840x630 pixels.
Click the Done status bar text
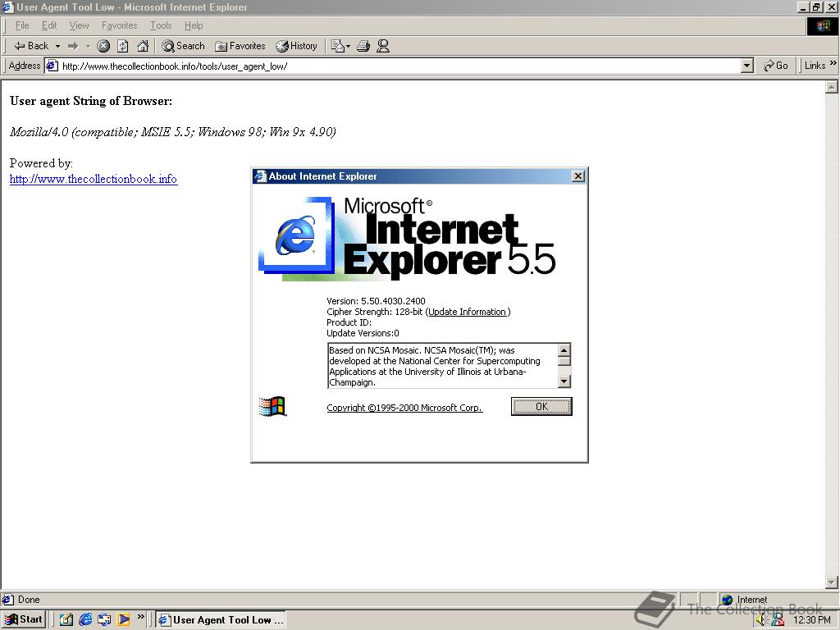coord(29,600)
